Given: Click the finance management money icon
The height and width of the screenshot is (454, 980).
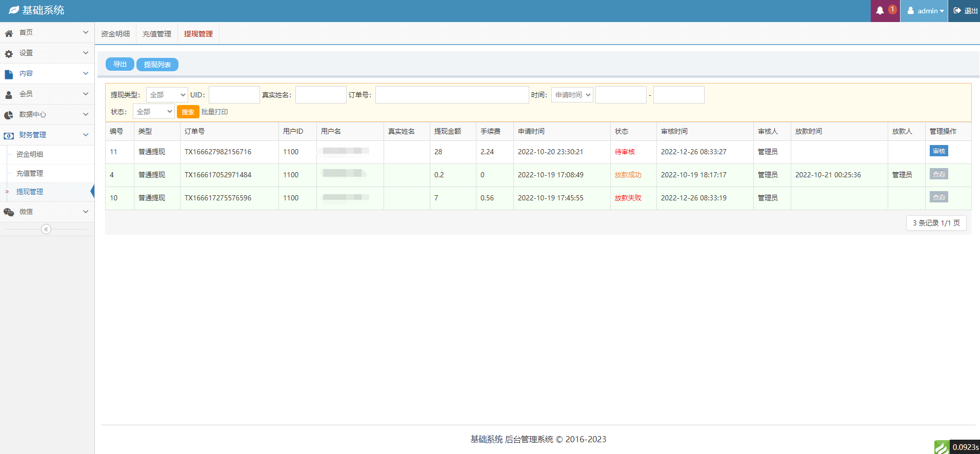Looking at the screenshot, I should pyautogui.click(x=9, y=135).
